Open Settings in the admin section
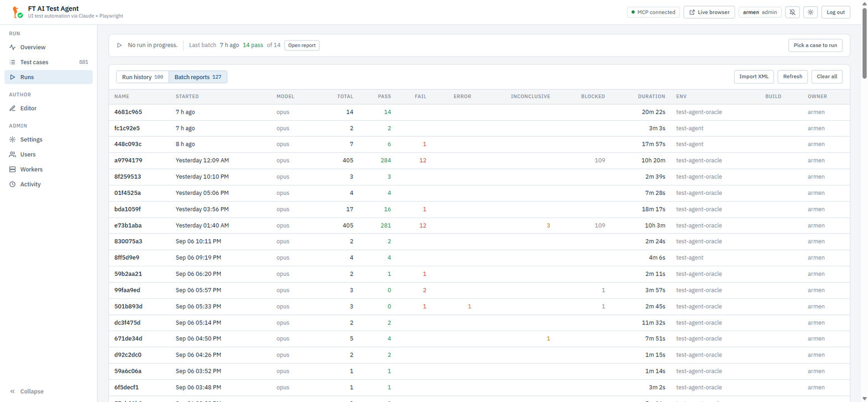 (x=49, y=140)
